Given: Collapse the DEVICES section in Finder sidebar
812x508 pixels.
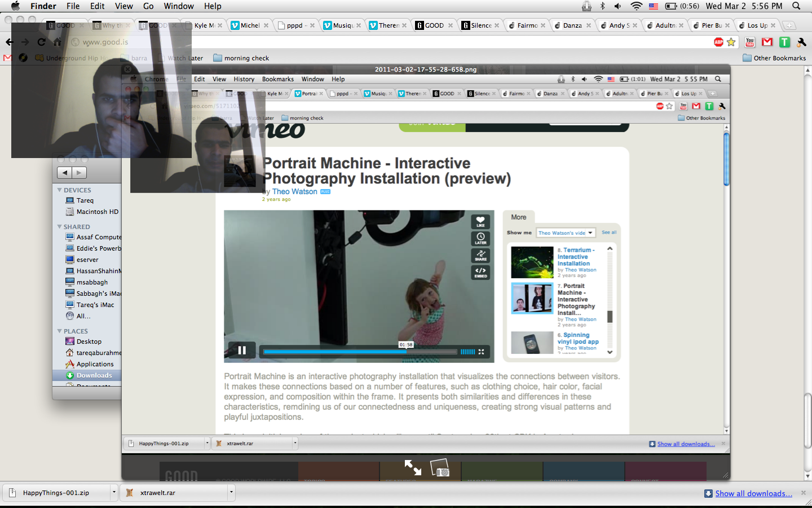Looking at the screenshot, I should click(60, 190).
